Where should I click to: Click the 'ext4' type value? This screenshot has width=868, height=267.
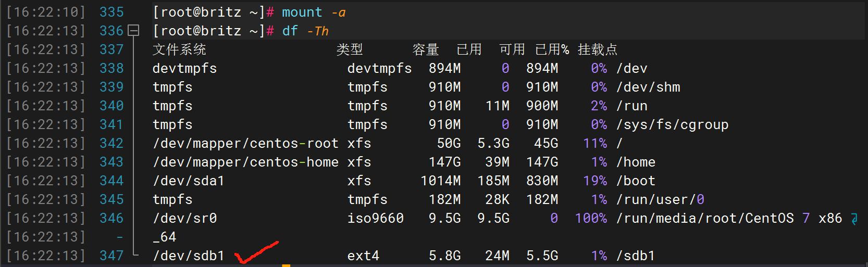pyautogui.click(x=364, y=256)
